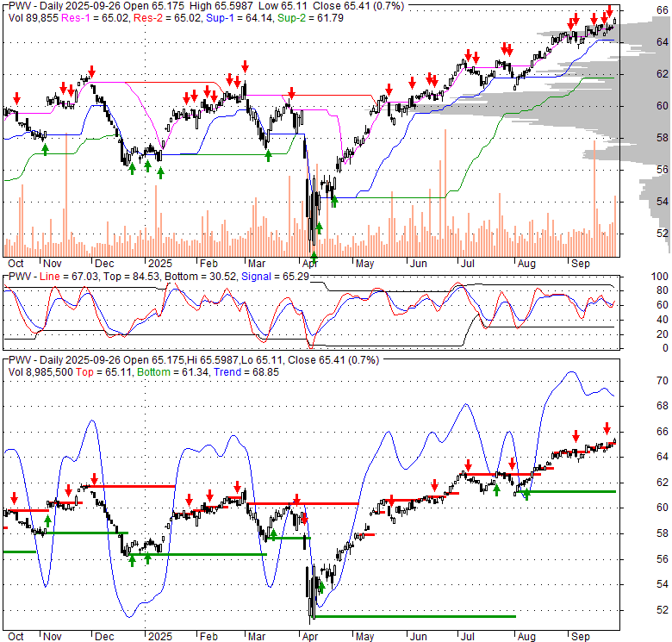Click the Trend = 68.85 label in bottom chart
The width and height of the screenshot is (672, 642).
pyautogui.click(x=246, y=372)
